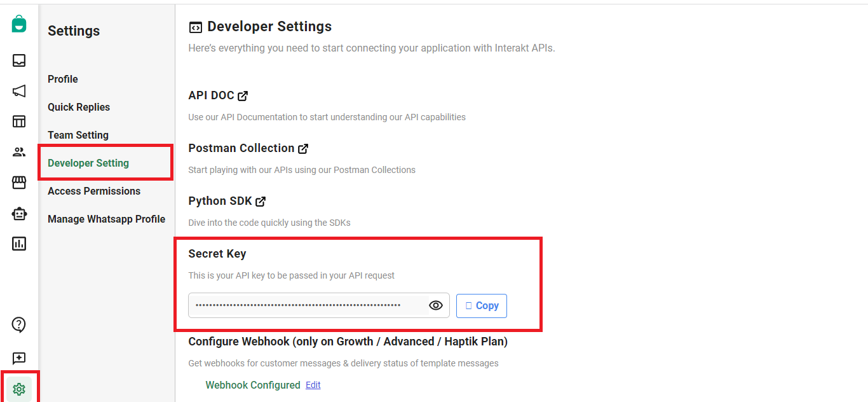Image resolution: width=868 pixels, height=402 pixels.
Task: Copy the Secret Key
Action: (482, 305)
